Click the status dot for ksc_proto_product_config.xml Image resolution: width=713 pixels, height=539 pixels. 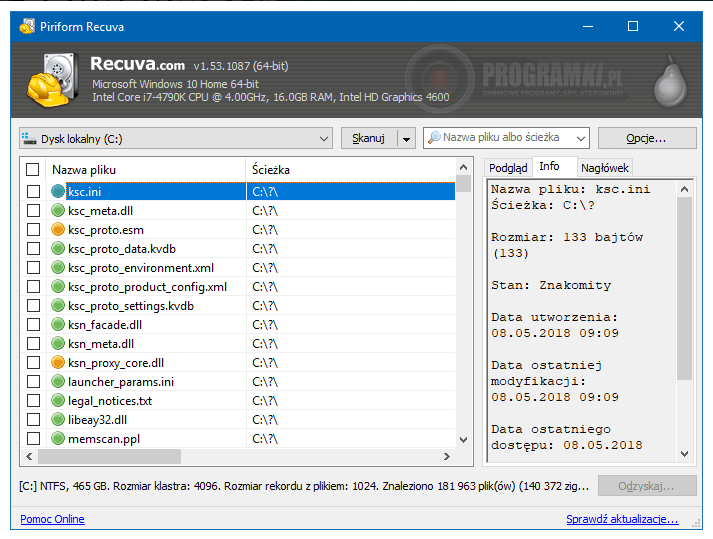[x=58, y=287]
